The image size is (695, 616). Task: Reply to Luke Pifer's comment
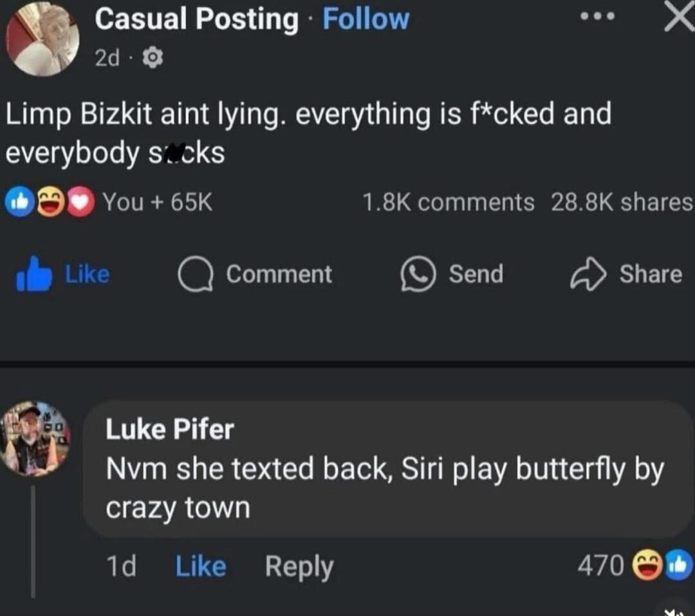pyautogui.click(x=299, y=566)
